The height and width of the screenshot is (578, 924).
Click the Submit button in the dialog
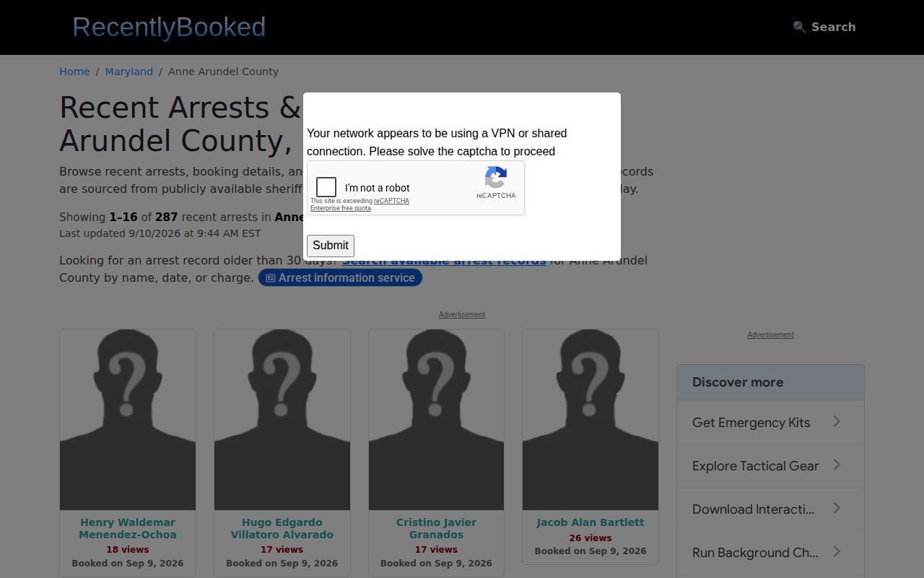(x=331, y=246)
